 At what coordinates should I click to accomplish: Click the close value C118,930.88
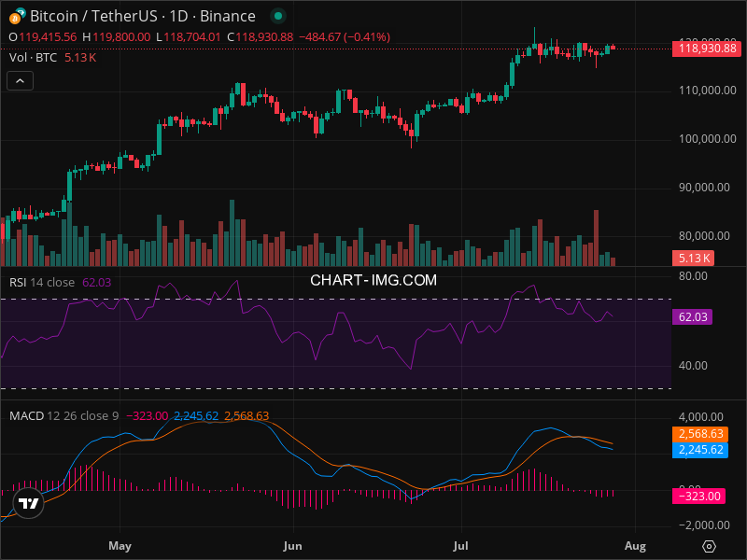click(261, 37)
